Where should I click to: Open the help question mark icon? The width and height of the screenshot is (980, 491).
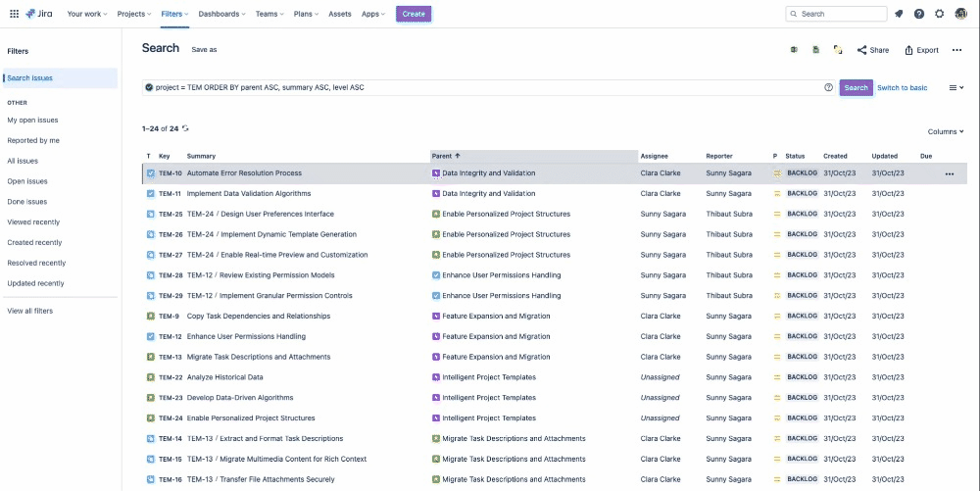click(x=919, y=14)
